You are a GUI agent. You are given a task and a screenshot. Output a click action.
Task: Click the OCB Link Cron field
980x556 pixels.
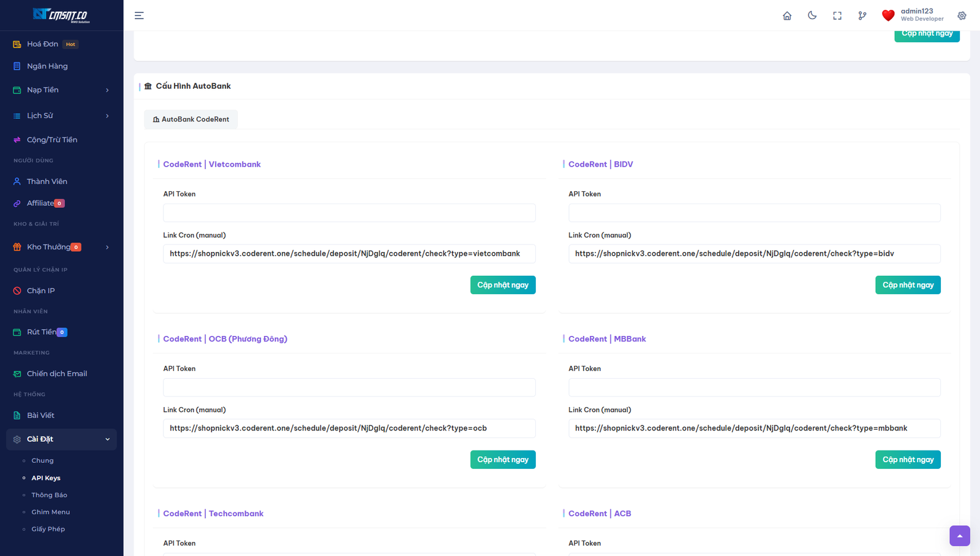pyautogui.click(x=349, y=428)
